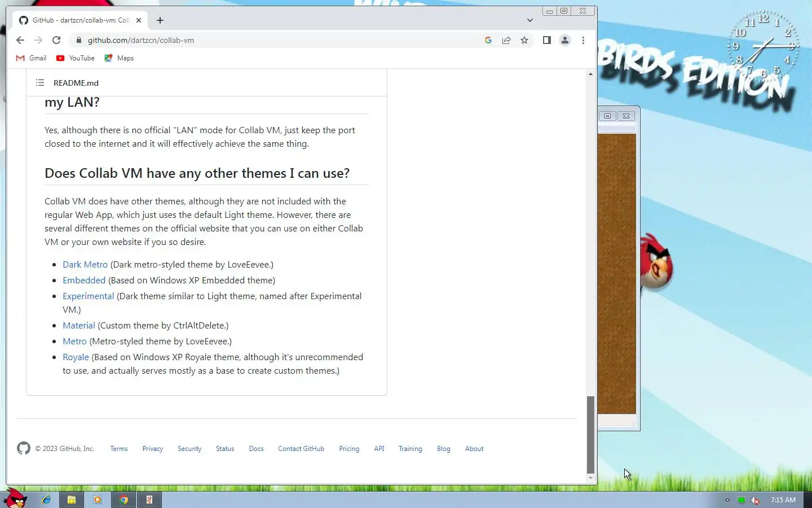The width and height of the screenshot is (812, 508).
Task: Go back to the previous page
Action: (x=20, y=40)
